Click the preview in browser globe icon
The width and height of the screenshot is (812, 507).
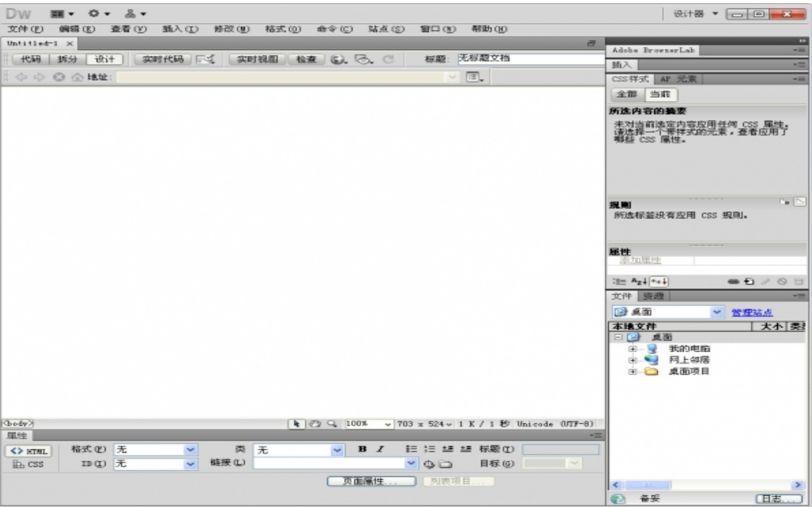coord(337,59)
